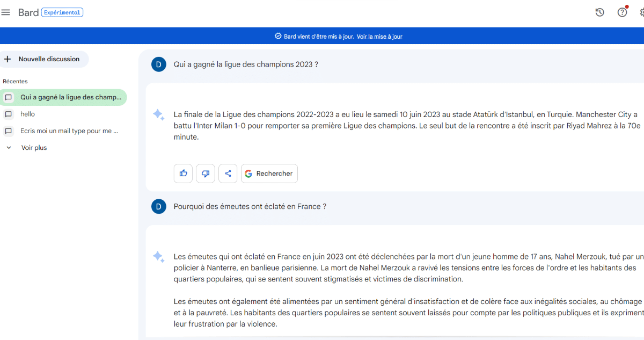This screenshot has height=340, width=644.
Task: Click chat icon beside 'Ecris moi un mail' conversation
Action: [x=8, y=131]
